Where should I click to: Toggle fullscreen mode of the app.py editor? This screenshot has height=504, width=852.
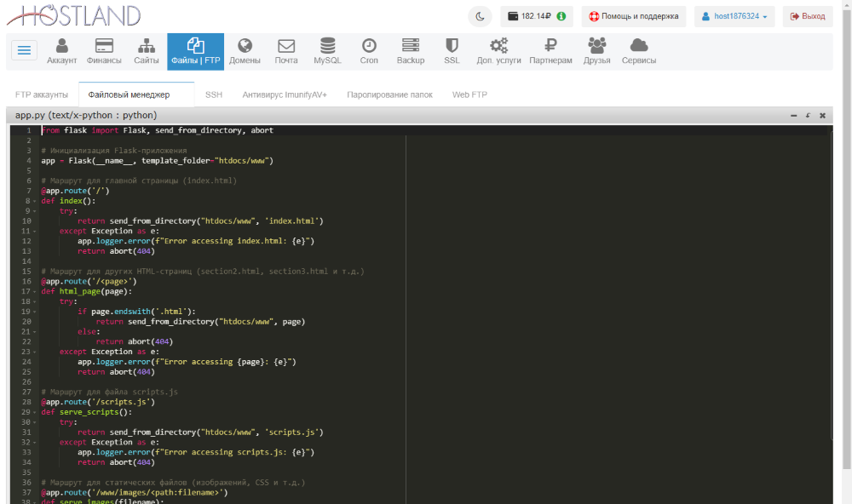pyautogui.click(x=807, y=114)
